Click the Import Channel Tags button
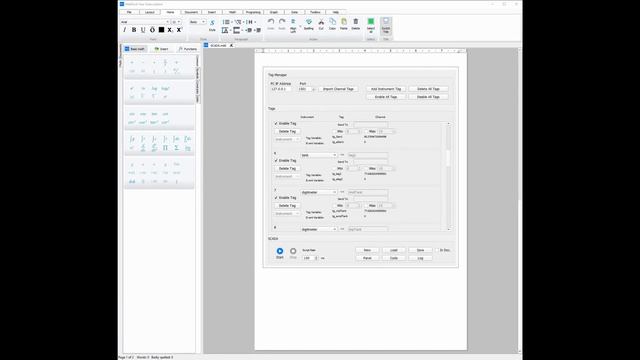The height and width of the screenshot is (360, 640). (338, 89)
